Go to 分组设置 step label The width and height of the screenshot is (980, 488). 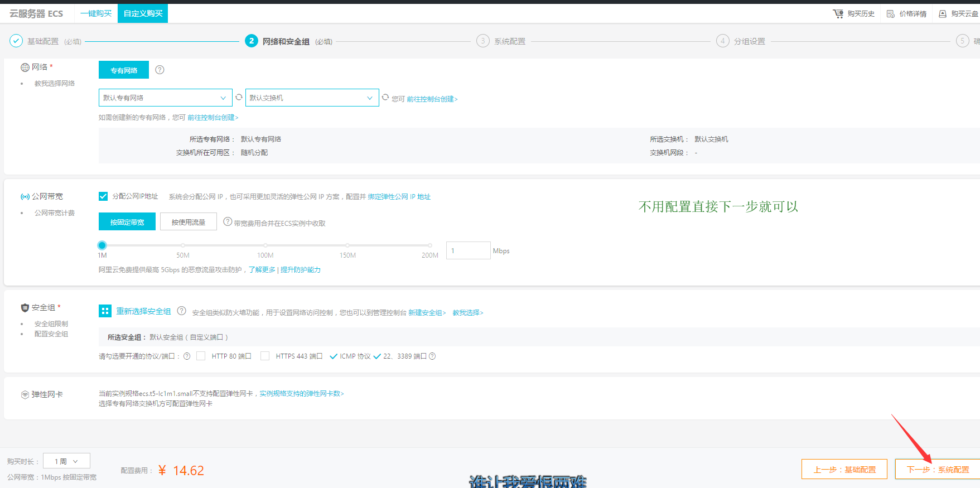click(750, 41)
